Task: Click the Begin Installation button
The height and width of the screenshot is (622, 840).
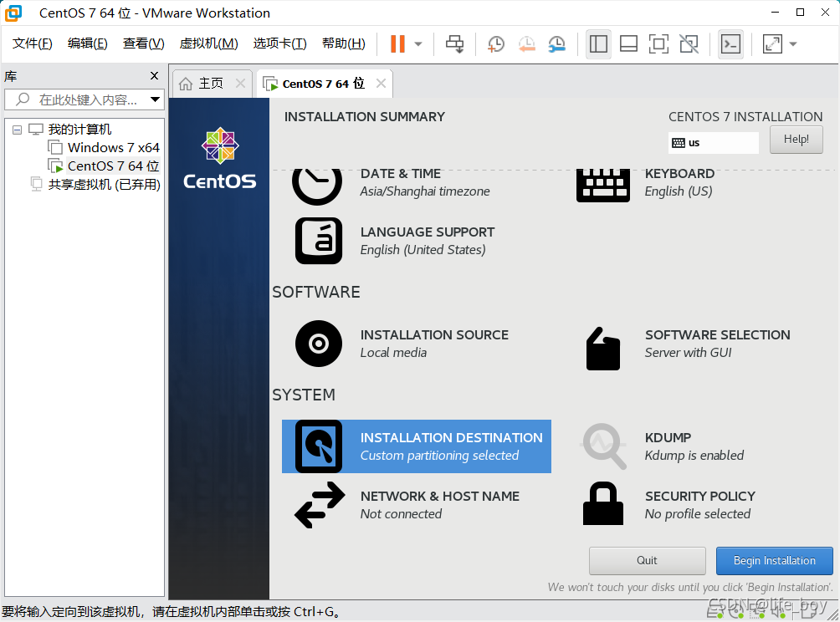Action: tap(774, 560)
